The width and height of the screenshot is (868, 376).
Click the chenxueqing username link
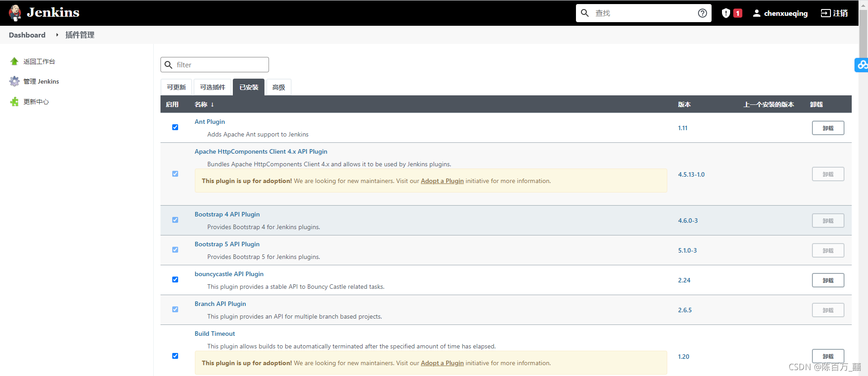pos(786,13)
